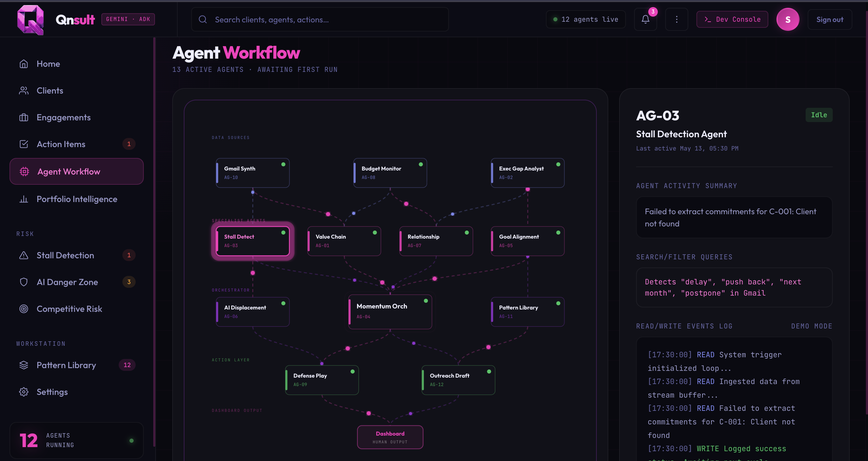This screenshot has width=868, height=461.
Task: Open the S user avatar
Action: [788, 19]
